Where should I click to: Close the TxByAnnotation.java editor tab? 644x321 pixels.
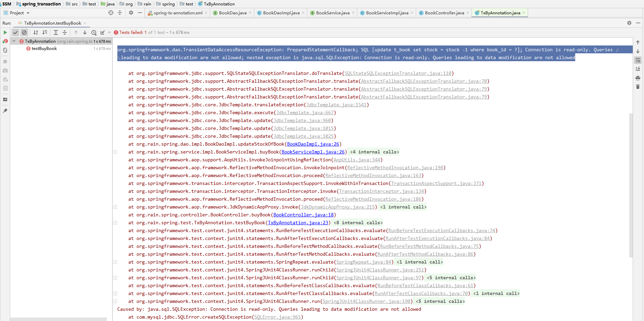[x=524, y=13]
